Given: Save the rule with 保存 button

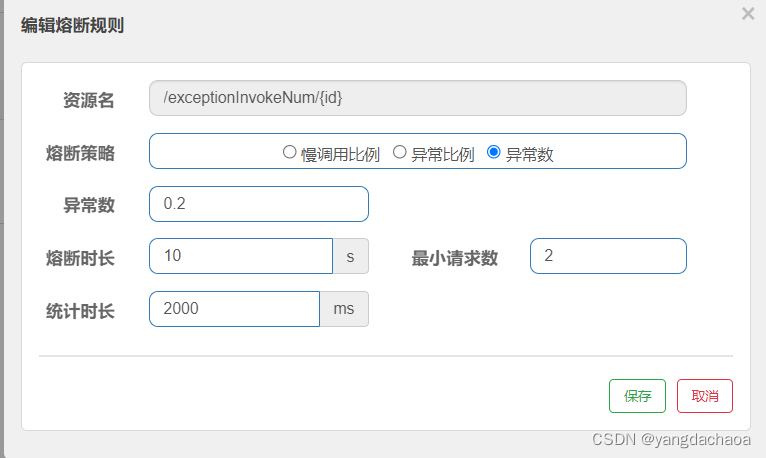Looking at the screenshot, I should pyautogui.click(x=637, y=396).
